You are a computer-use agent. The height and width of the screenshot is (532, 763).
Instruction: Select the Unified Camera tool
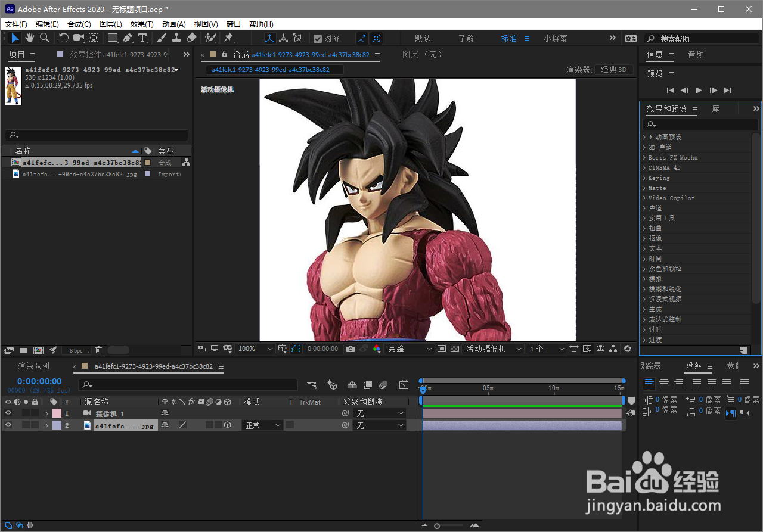[x=78, y=38]
